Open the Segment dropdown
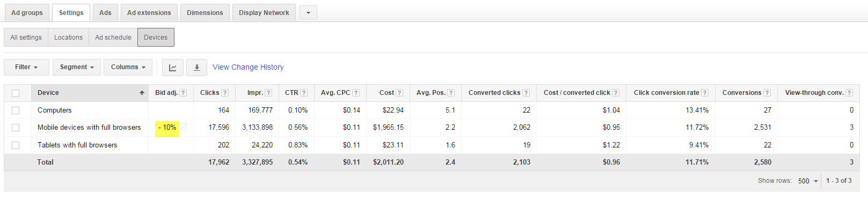 [77, 68]
